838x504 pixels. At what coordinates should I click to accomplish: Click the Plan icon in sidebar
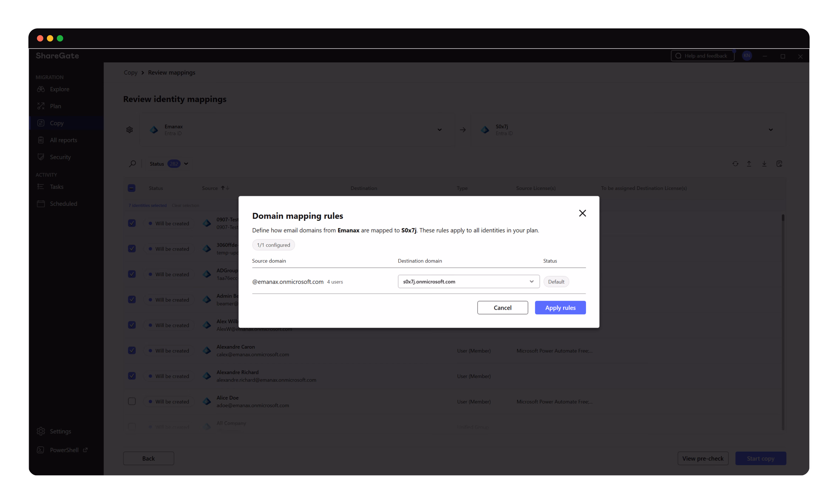point(41,106)
